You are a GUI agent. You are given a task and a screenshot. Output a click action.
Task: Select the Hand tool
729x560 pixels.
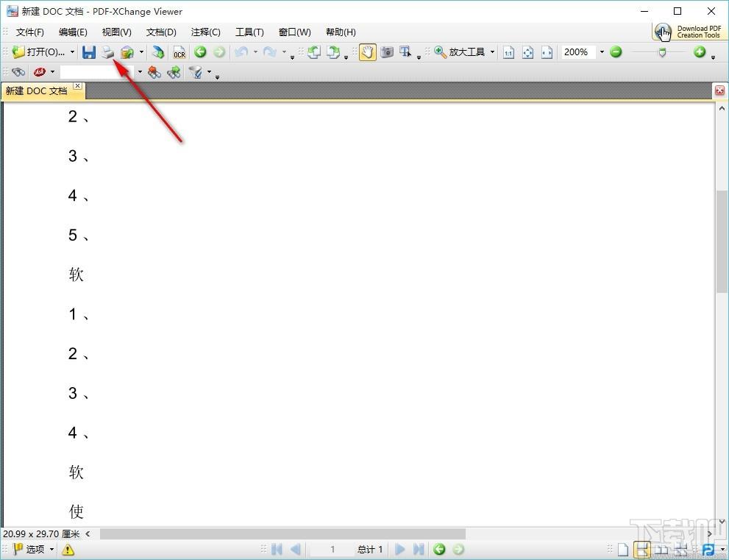pos(367,52)
